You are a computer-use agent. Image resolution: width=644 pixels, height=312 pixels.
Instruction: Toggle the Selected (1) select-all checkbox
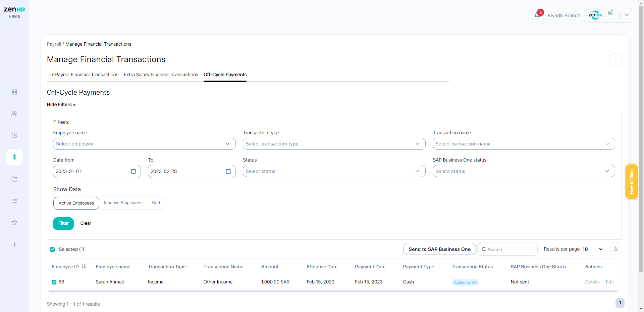coord(52,249)
